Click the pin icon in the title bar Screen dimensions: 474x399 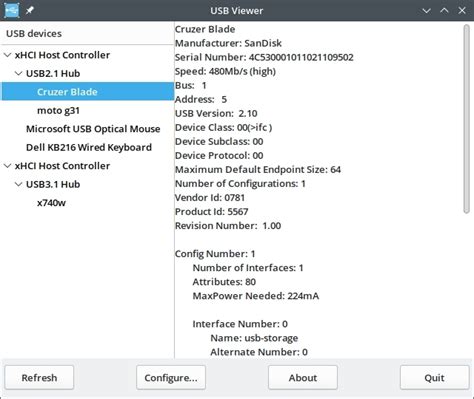coord(30,10)
